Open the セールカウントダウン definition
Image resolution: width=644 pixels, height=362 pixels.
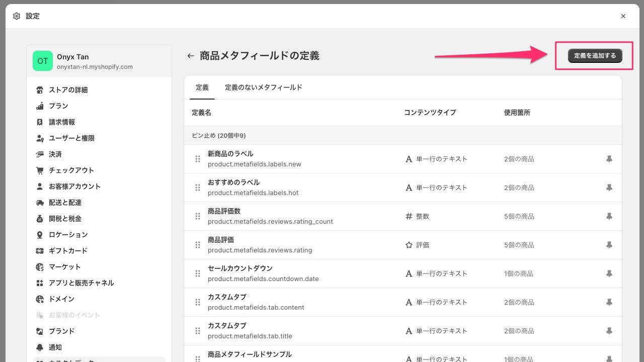pos(240,268)
